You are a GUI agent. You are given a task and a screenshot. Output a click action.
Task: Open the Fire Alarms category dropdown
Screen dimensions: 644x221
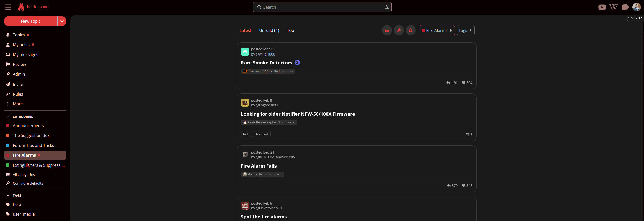coord(437,30)
